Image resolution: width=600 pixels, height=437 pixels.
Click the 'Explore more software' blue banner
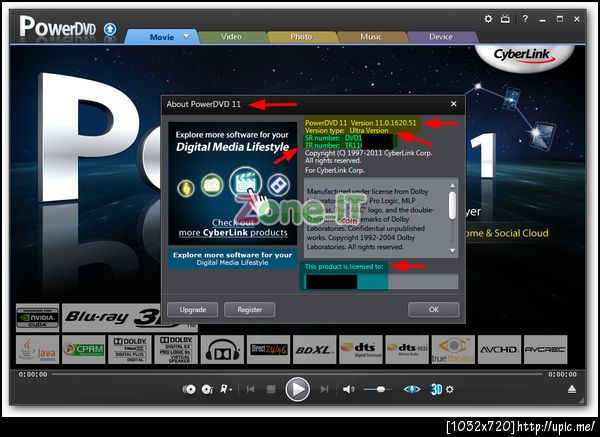coord(232,259)
